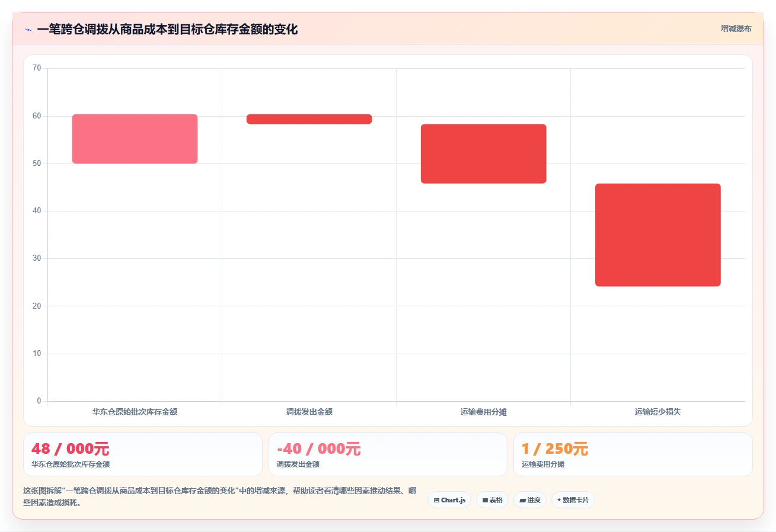Click x-axis label 运输费用分摊
The width and height of the screenshot is (776, 532).
tap(483, 412)
